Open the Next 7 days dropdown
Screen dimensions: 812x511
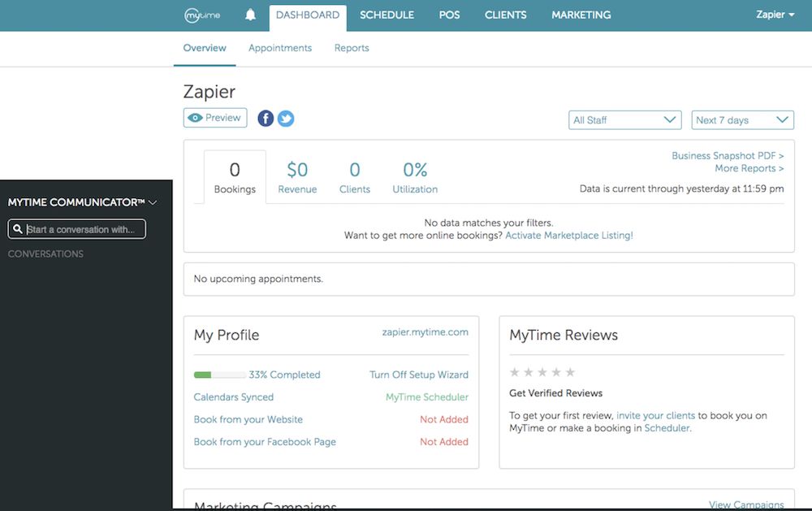(742, 120)
